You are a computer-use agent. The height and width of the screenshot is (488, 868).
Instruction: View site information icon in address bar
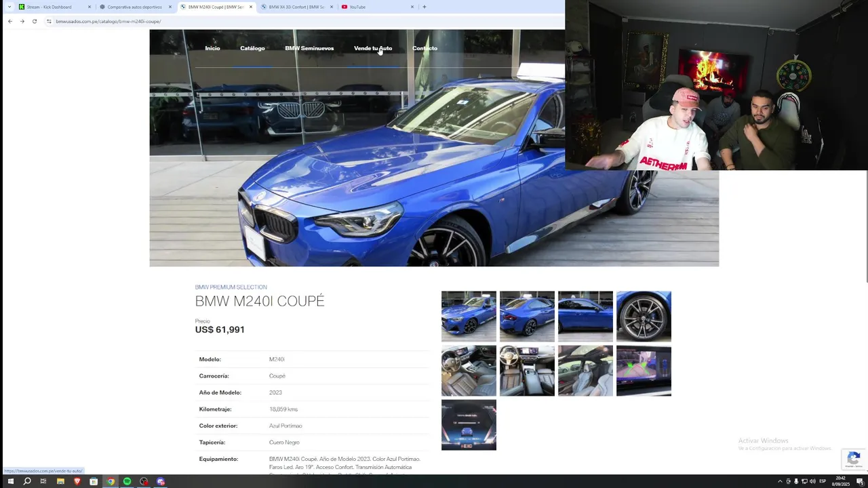coord(49,21)
